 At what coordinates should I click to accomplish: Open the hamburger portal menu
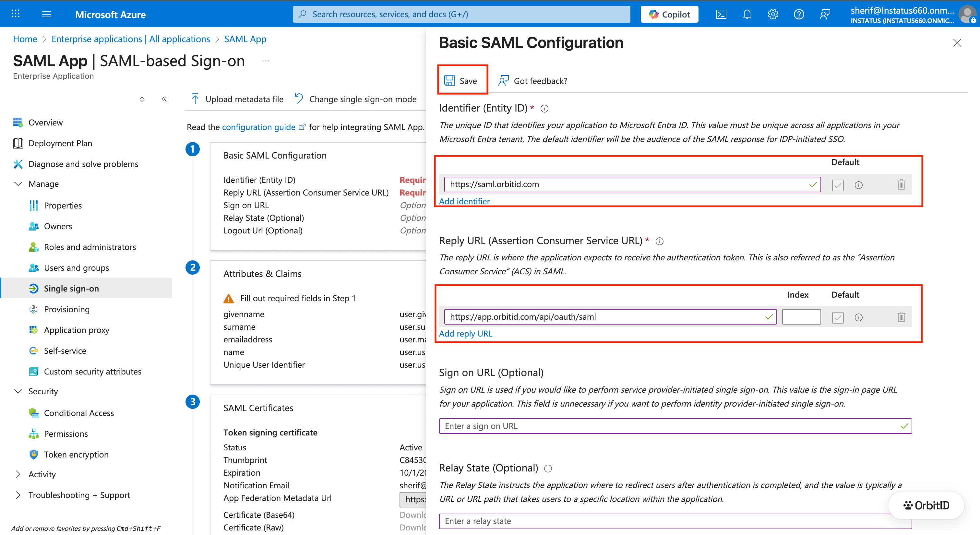pos(46,14)
